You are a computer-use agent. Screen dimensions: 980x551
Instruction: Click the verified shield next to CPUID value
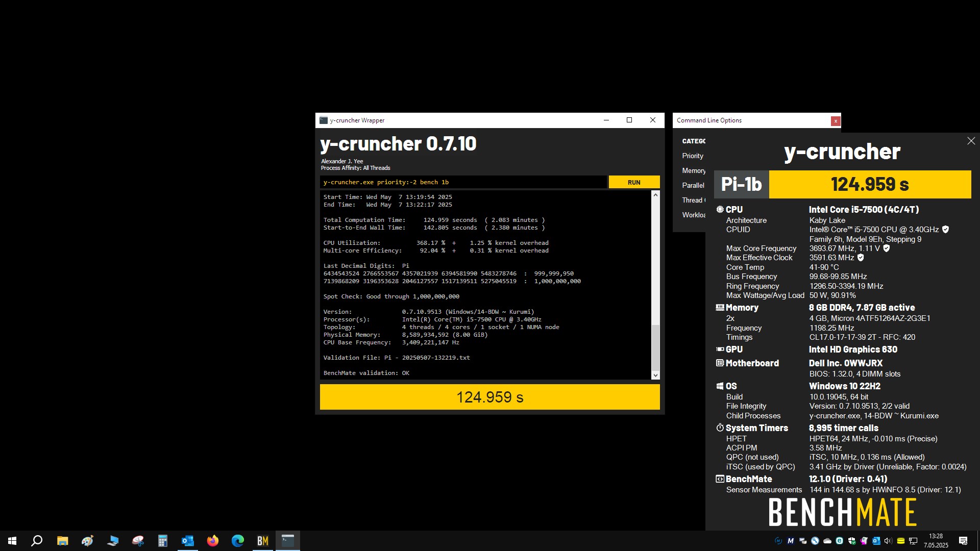[945, 230]
